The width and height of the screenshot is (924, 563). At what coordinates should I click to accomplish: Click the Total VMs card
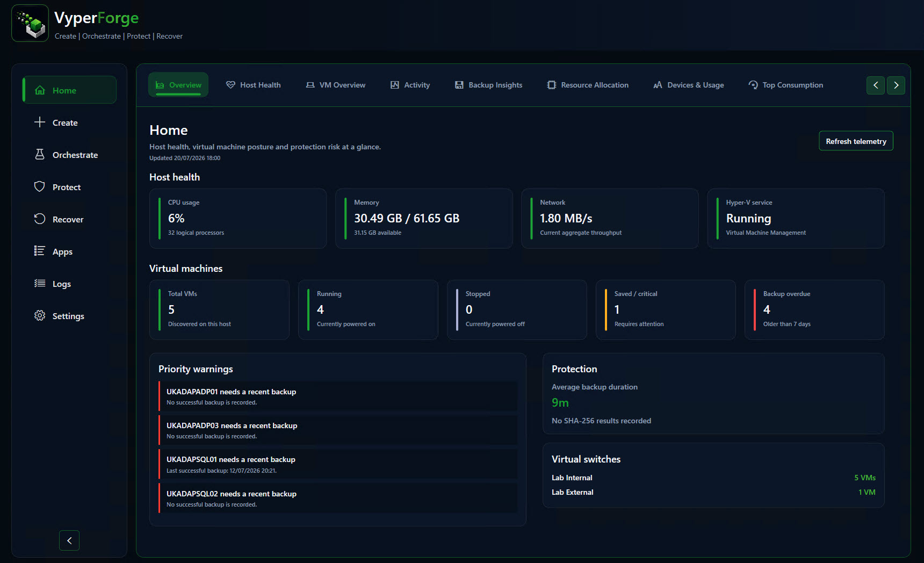click(x=219, y=309)
